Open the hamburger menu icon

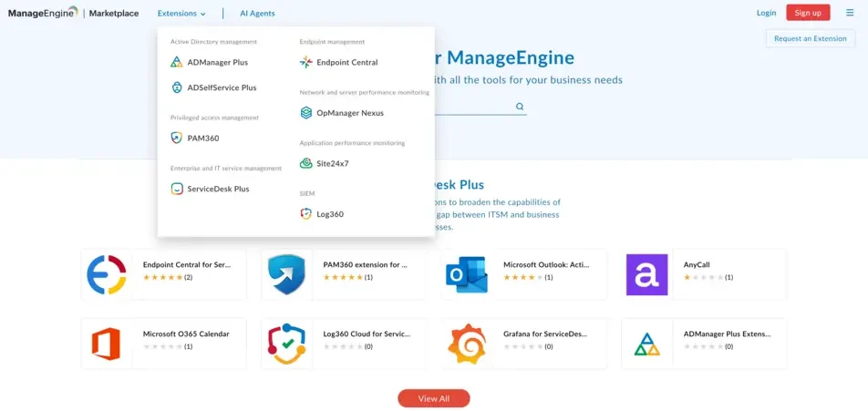850,13
